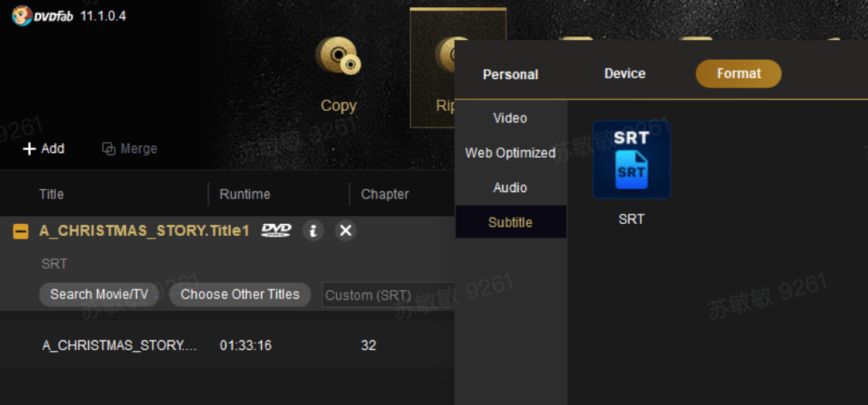Click the Title column header
The width and height of the screenshot is (868, 405).
(52, 195)
